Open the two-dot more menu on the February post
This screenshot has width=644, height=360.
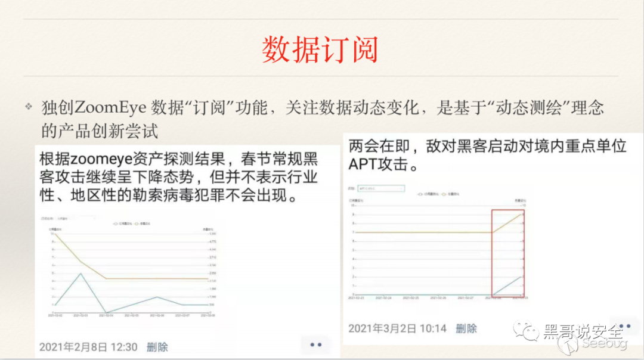click(x=316, y=345)
